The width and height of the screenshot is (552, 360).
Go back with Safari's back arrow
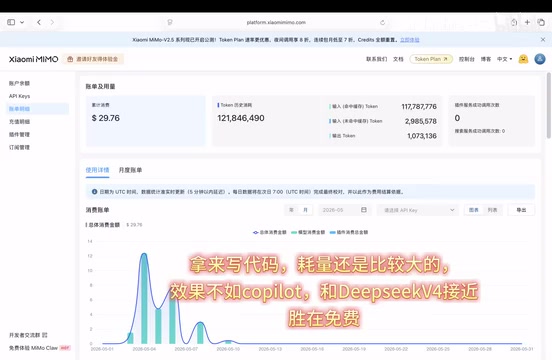[x=39, y=22]
